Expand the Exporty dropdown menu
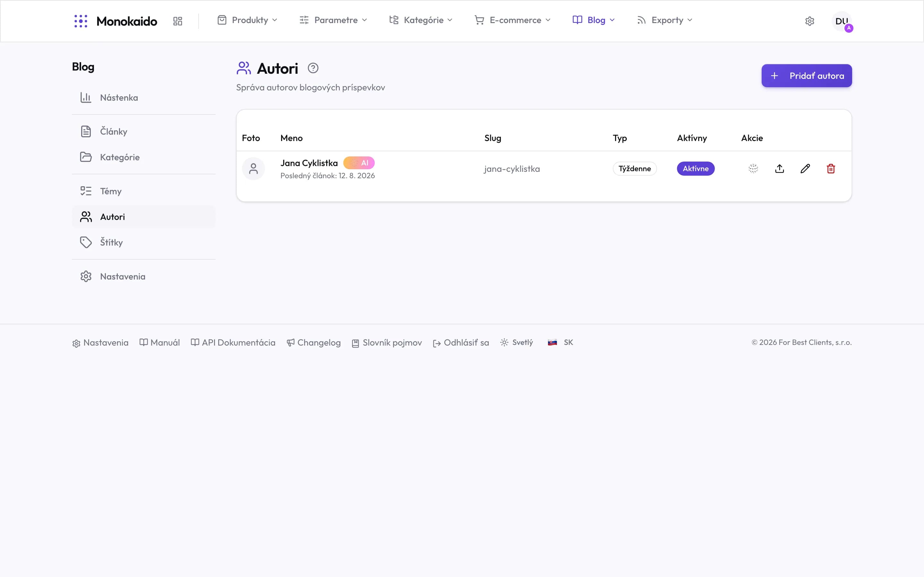Viewport: 924px width, 577px height. (664, 20)
